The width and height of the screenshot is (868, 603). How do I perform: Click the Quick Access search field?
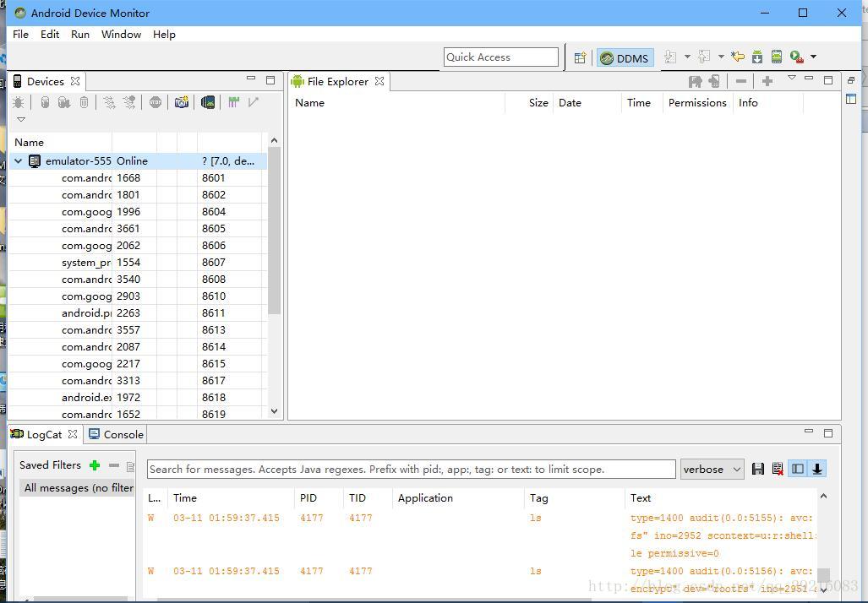pos(501,57)
